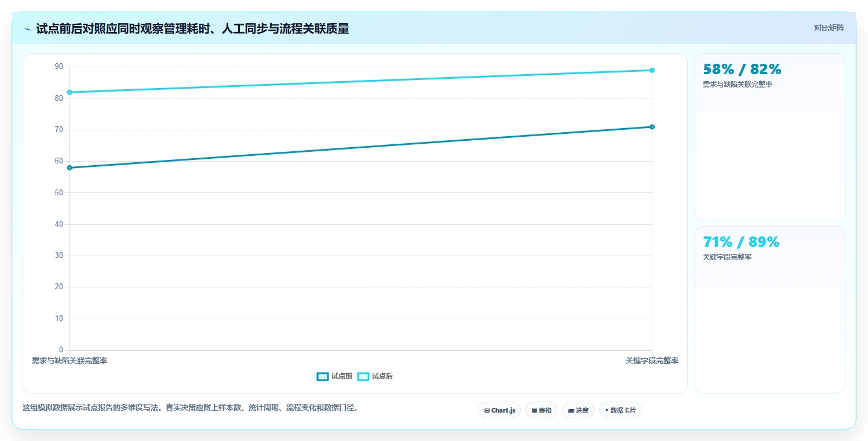The width and height of the screenshot is (868, 441).
Task: Toggle the 试点前 legend series
Action: tap(334, 376)
